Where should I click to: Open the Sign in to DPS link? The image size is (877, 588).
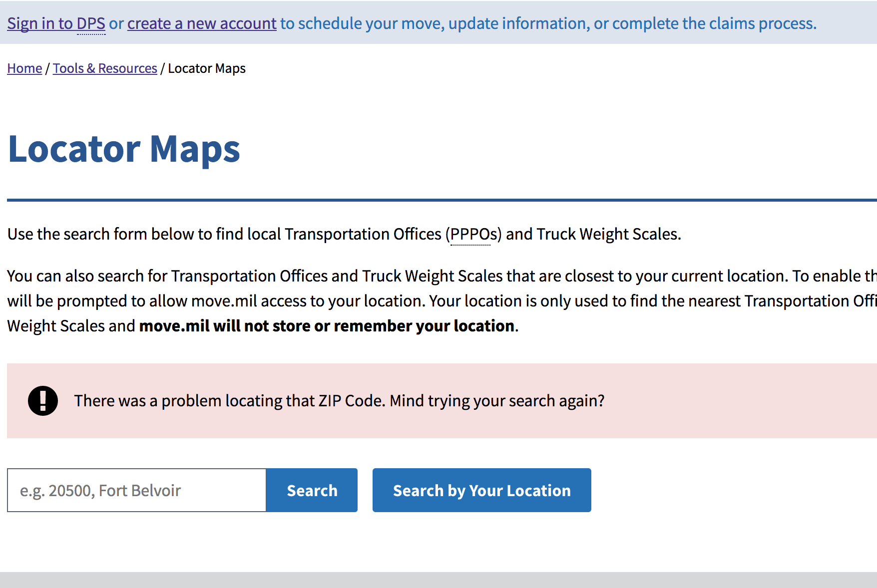click(56, 23)
